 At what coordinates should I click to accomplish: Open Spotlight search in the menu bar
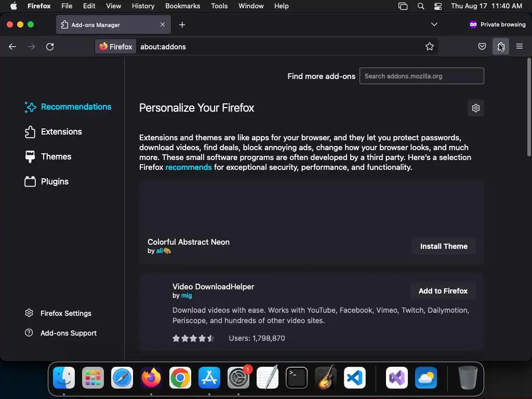(x=421, y=6)
